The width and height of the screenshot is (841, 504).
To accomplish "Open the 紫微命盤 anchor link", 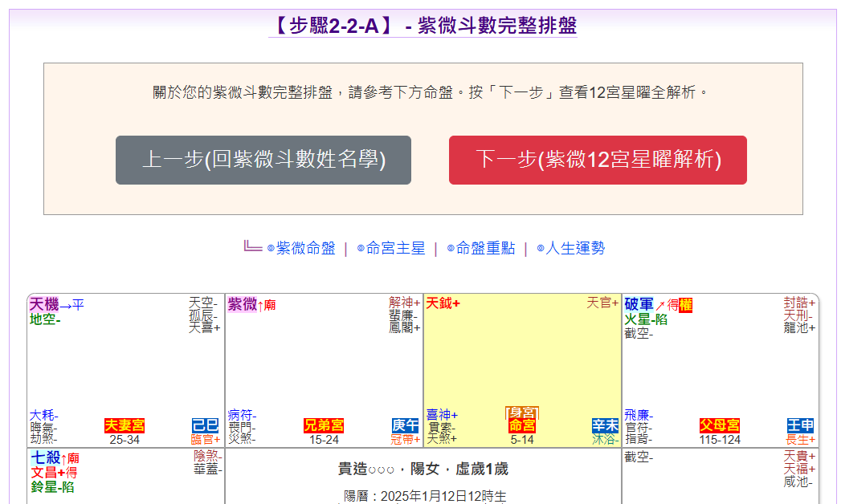I will [x=305, y=248].
